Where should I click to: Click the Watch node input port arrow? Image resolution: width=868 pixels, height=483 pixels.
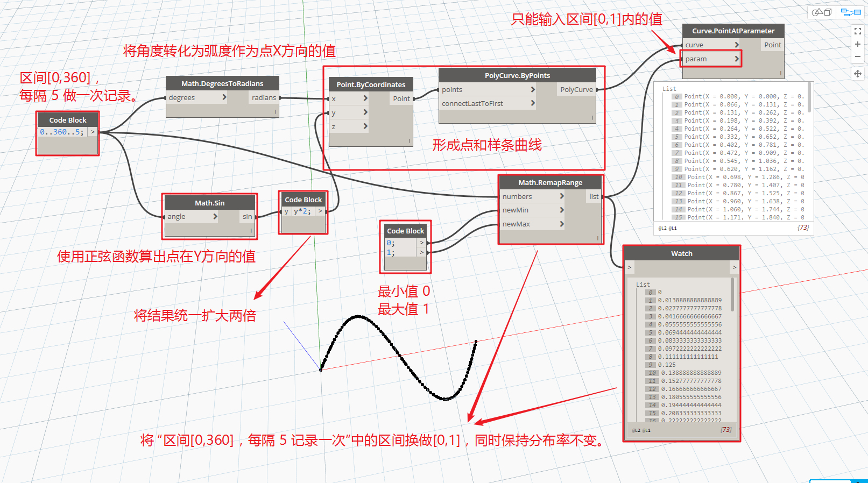(x=630, y=267)
